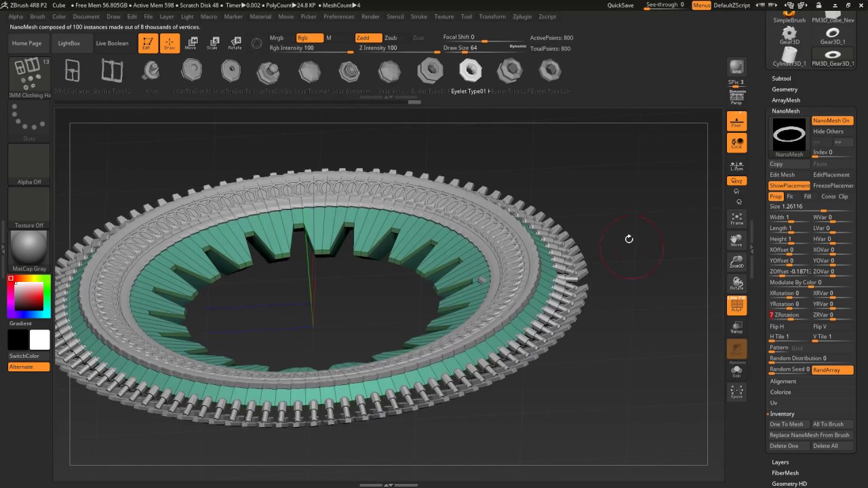The image size is (868, 488).
Task: Click the BPR render icon
Action: [x=736, y=67]
